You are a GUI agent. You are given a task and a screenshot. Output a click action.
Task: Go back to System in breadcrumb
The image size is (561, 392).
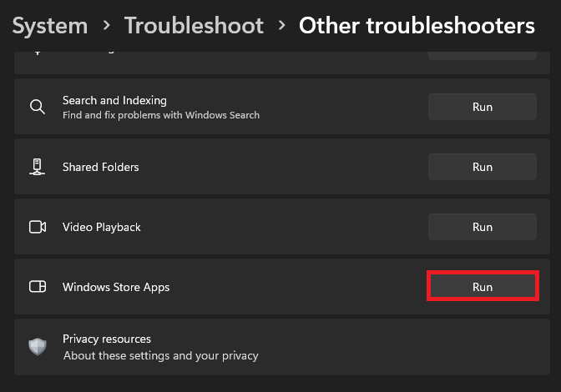(x=50, y=26)
